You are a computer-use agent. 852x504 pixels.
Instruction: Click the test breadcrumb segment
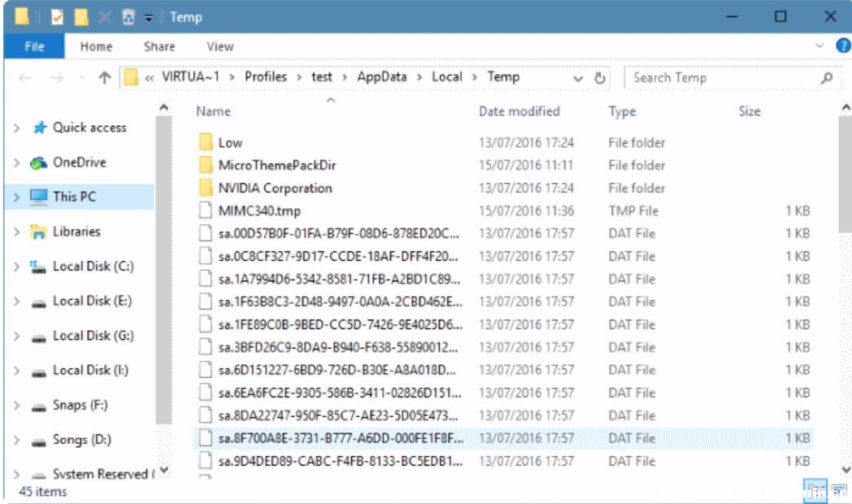tap(322, 77)
